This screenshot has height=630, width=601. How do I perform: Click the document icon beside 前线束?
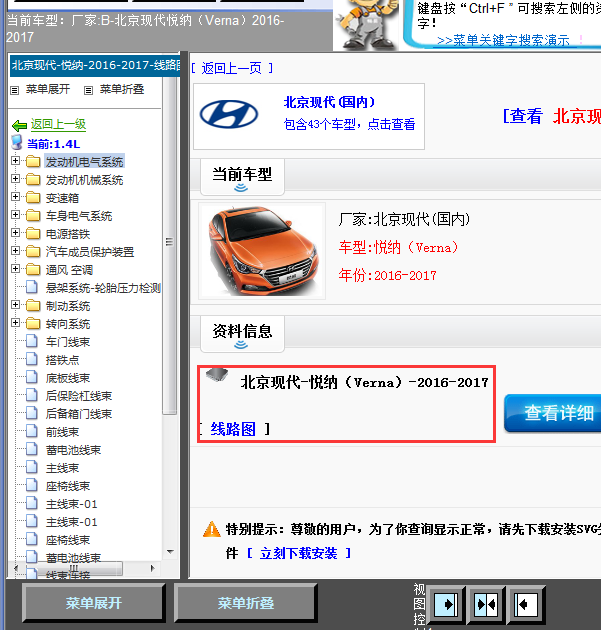pos(32,431)
